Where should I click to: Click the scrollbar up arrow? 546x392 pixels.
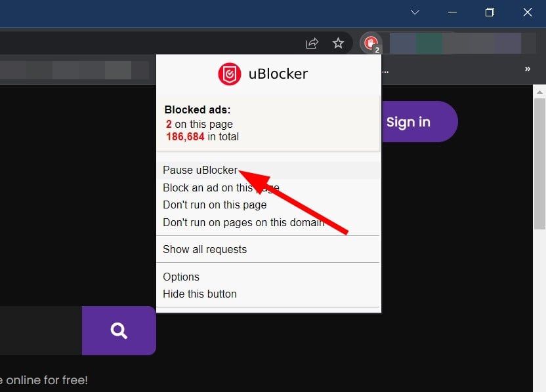[539, 92]
